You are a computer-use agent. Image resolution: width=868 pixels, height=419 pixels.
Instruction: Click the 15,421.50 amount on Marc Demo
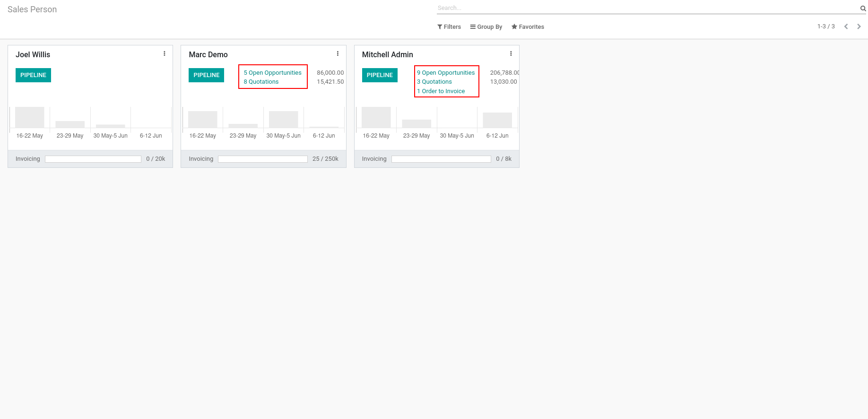330,82
